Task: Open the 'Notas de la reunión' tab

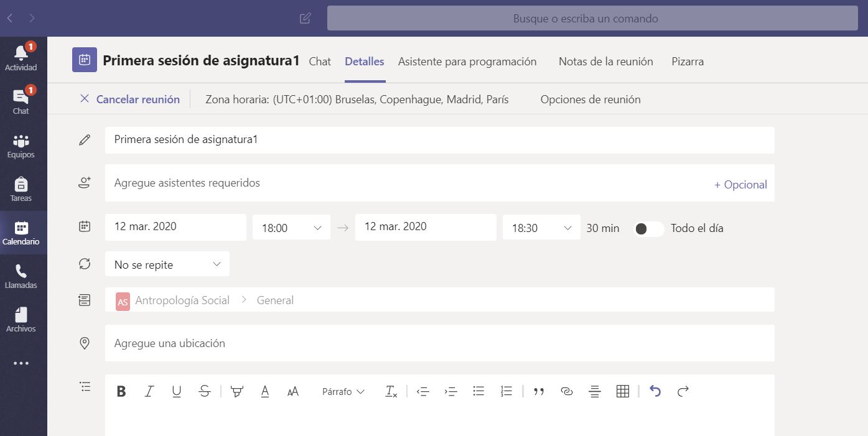Action: 605,62
